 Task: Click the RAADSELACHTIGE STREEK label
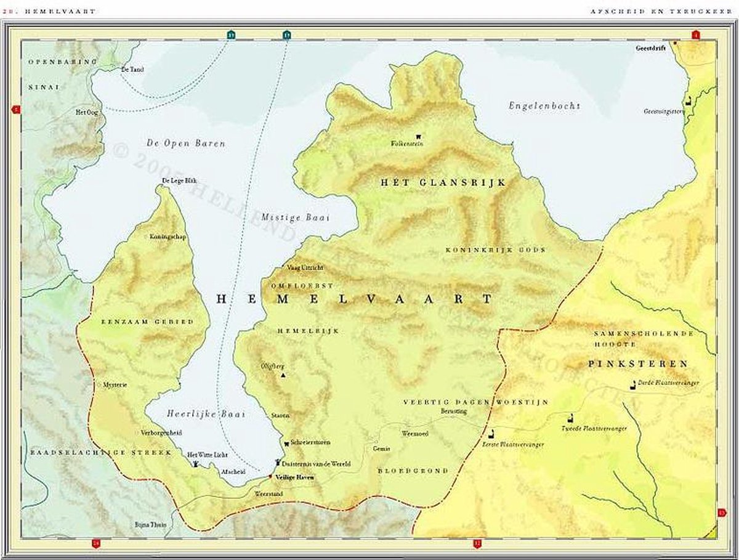pyautogui.click(x=100, y=452)
